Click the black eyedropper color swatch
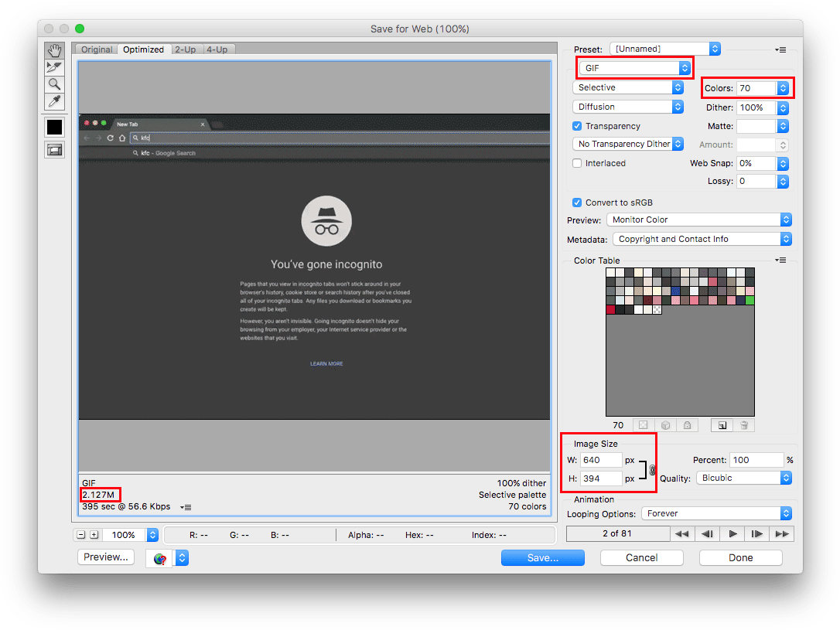This screenshot has height=630, width=840. click(x=54, y=127)
